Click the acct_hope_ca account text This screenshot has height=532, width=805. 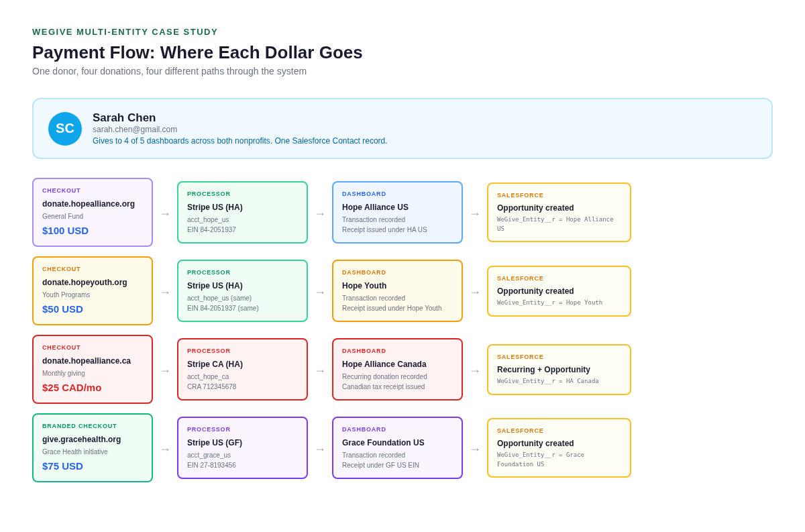coord(208,377)
